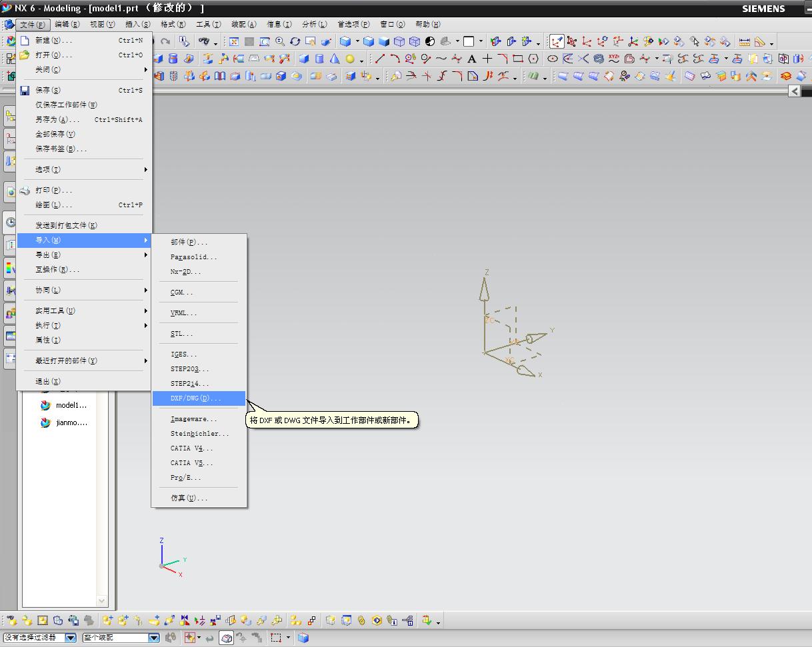Viewport: 812px width, 647px height.
Task: Click 退出 (Exit) in File menu
Action: click(48, 381)
